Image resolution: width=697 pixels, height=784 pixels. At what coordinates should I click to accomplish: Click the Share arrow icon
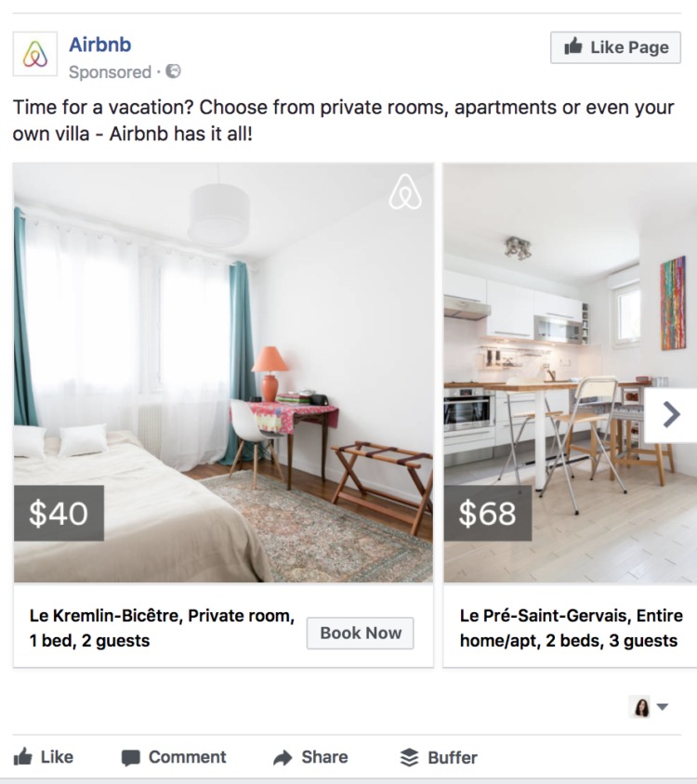tap(283, 757)
